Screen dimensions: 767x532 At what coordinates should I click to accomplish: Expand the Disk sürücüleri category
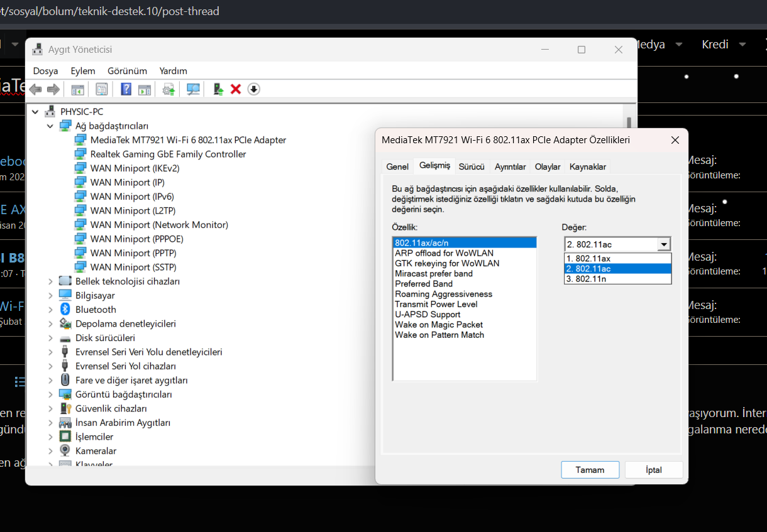(x=50, y=337)
